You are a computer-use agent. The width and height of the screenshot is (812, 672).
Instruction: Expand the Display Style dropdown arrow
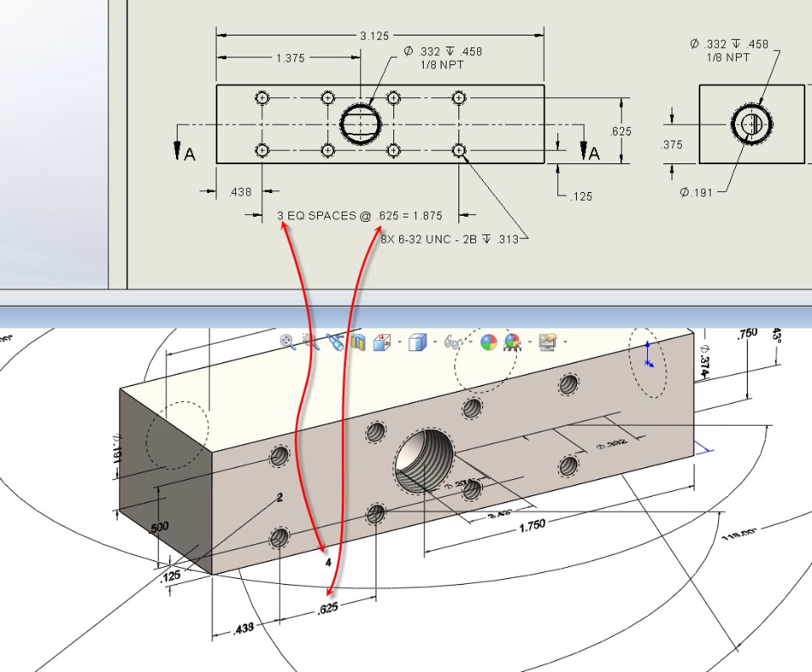(435, 342)
